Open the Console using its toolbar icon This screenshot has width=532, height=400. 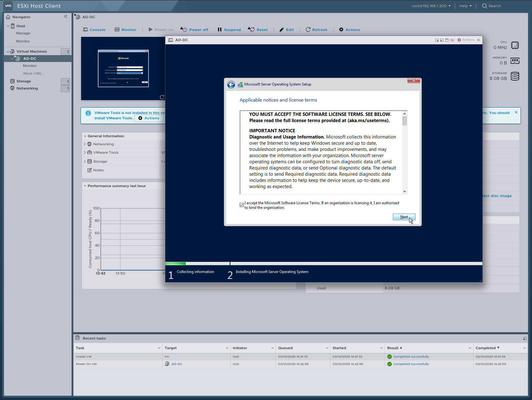coord(86,29)
